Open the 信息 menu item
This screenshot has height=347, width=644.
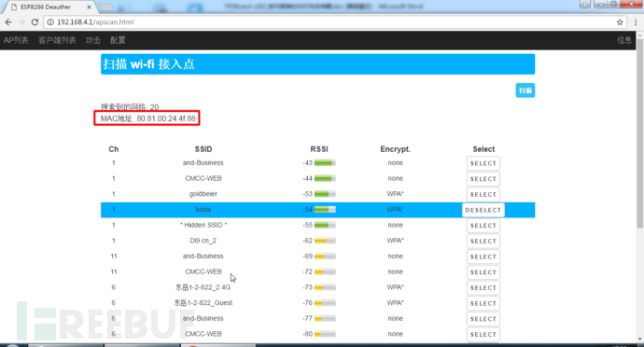[x=624, y=40]
